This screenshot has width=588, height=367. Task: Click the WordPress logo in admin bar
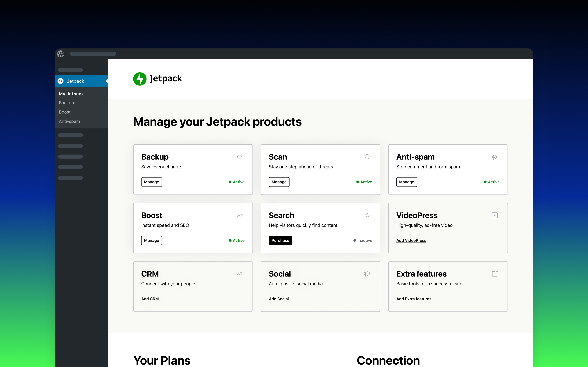pos(61,54)
